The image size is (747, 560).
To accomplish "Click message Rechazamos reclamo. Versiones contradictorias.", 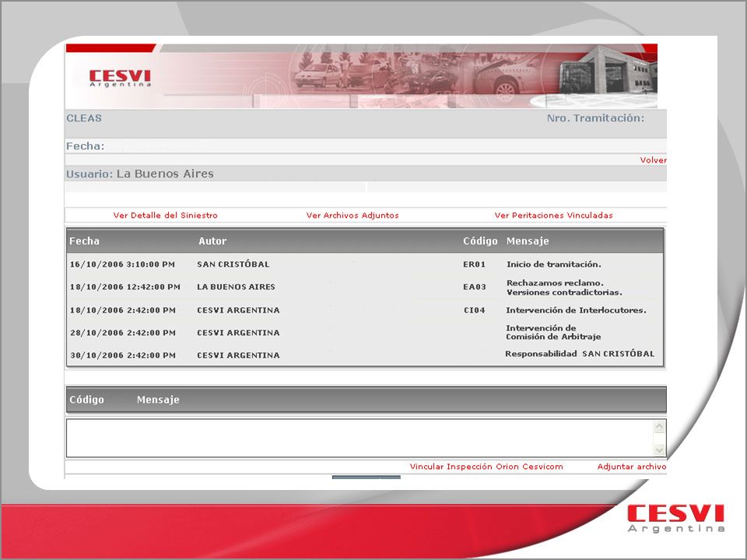I will [x=564, y=288].
